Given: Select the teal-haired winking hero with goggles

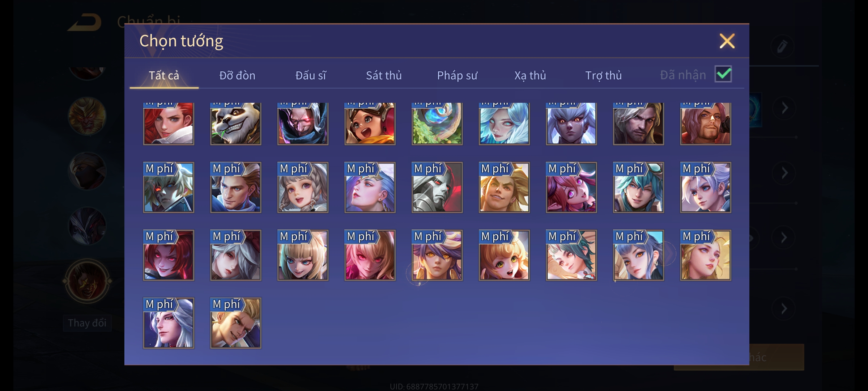Looking at the screenshot, I should click(638, 187).
